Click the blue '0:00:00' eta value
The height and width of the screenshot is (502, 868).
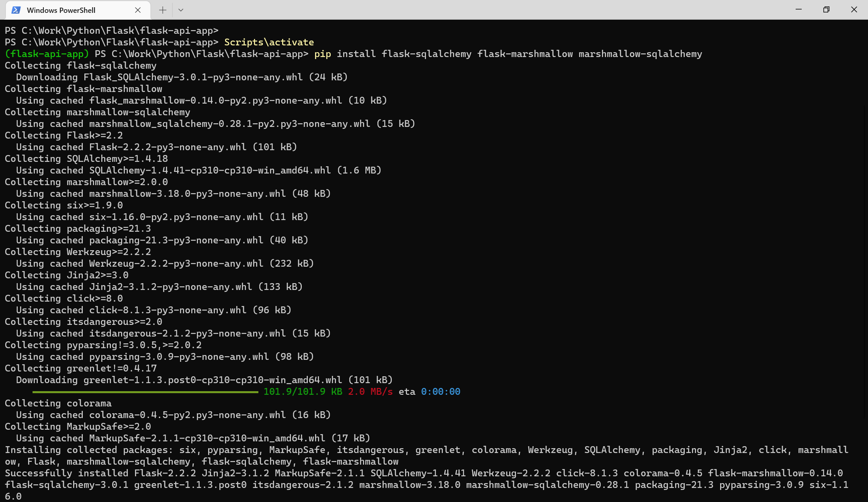(440, 392)
